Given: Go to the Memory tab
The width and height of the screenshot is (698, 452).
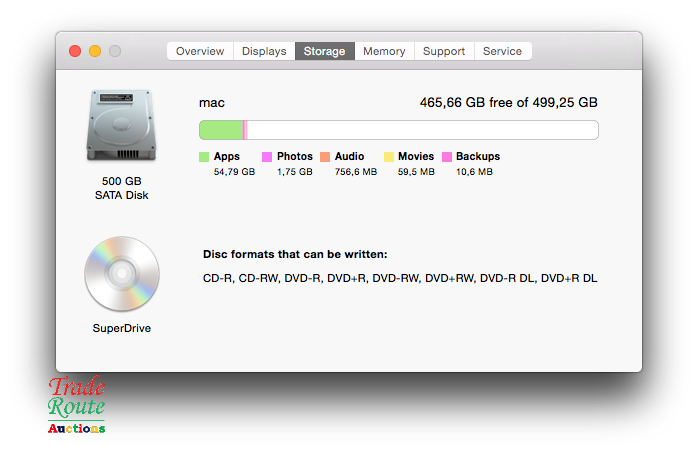Looking at the screenshot, I should tap(384, 51).
